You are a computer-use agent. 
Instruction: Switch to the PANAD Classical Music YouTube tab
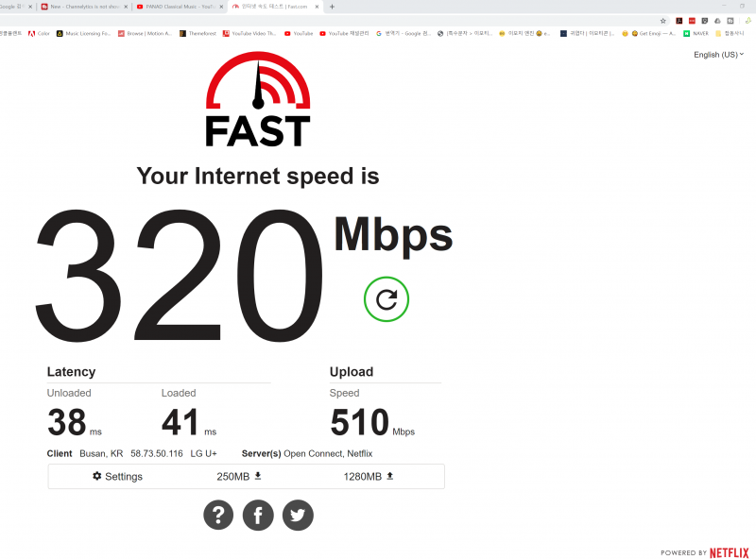click(x=180, y=7)
